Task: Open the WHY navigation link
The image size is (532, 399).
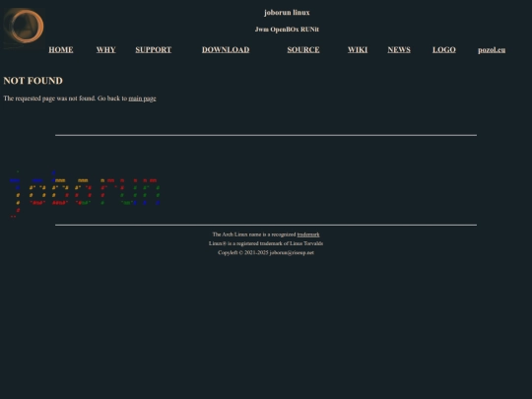Action: click(x=105, y=50)
